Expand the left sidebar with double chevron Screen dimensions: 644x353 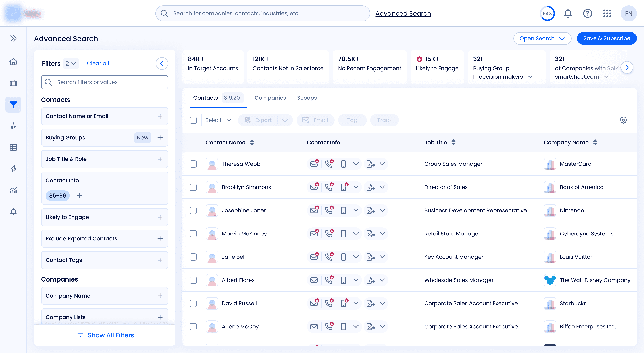click(13, 38)
